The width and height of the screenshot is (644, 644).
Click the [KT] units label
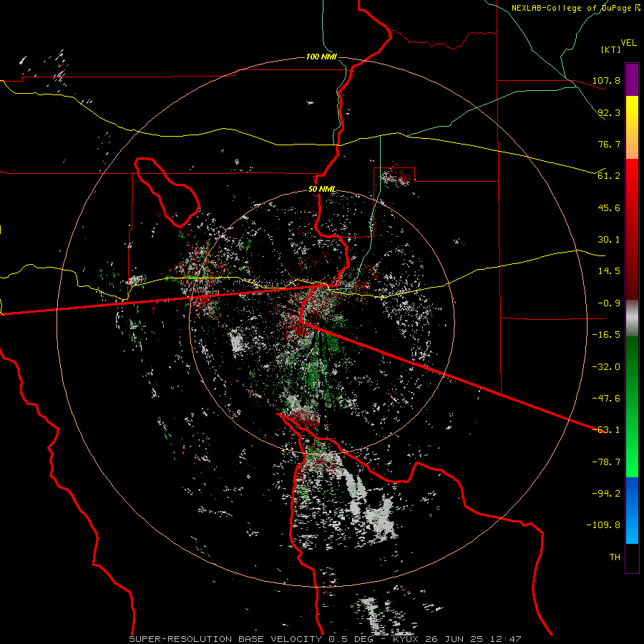[611, 49]
